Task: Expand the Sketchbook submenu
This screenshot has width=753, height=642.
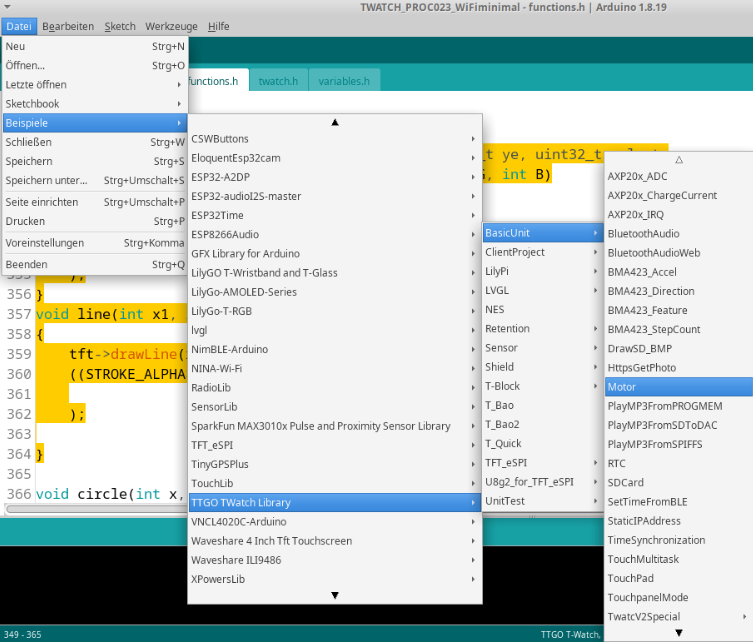Action: pos(95,104)
